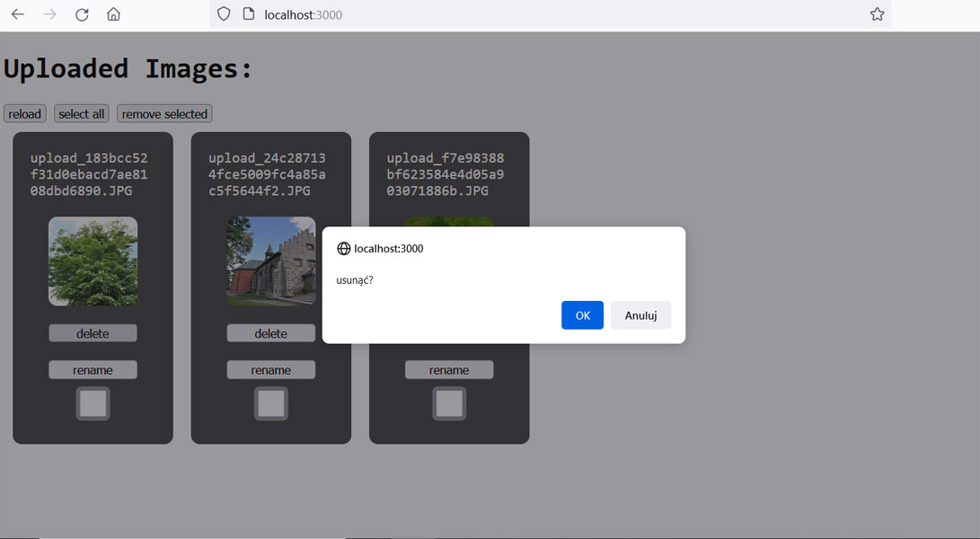Tick the checkbox on the upload_f7e98388 card
The image size is (980, 539).
pos(449,403)
